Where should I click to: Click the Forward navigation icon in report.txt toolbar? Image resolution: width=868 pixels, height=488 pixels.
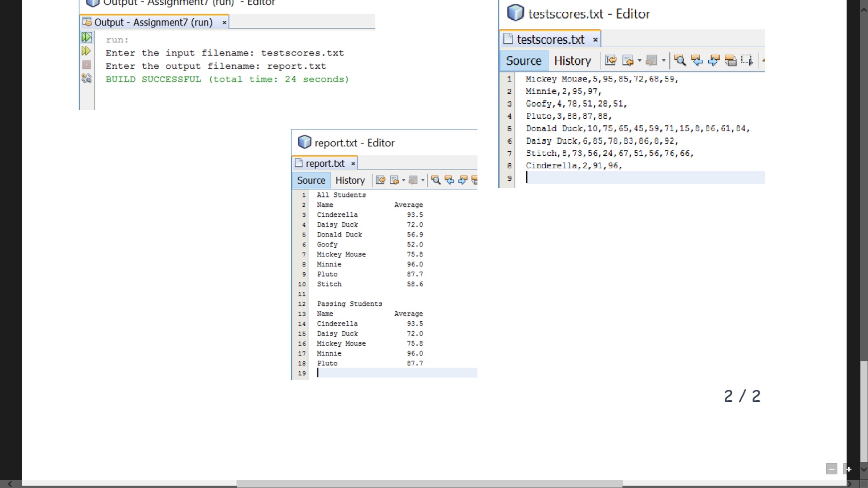413,180
